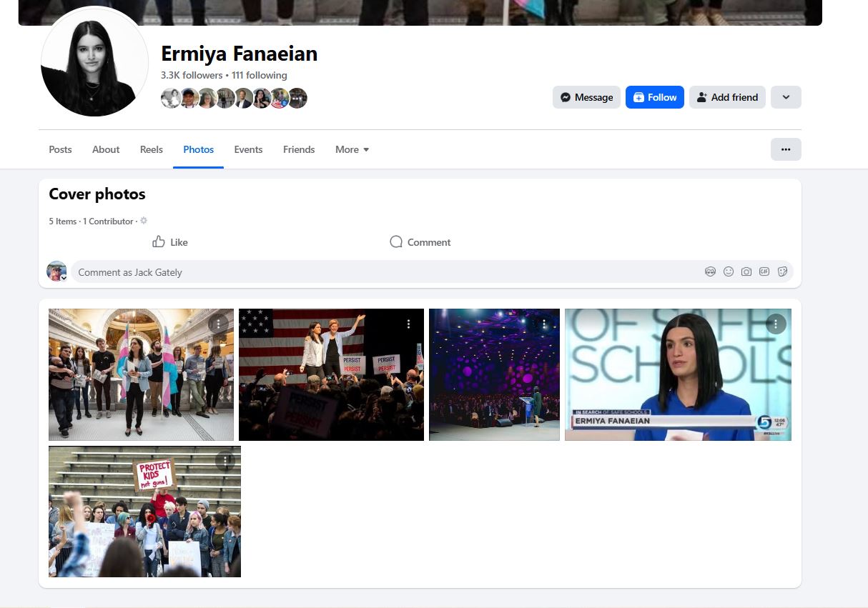Open the emoji picker in comment box
Viewport: 868px width, 608px height.
(729, 271)
